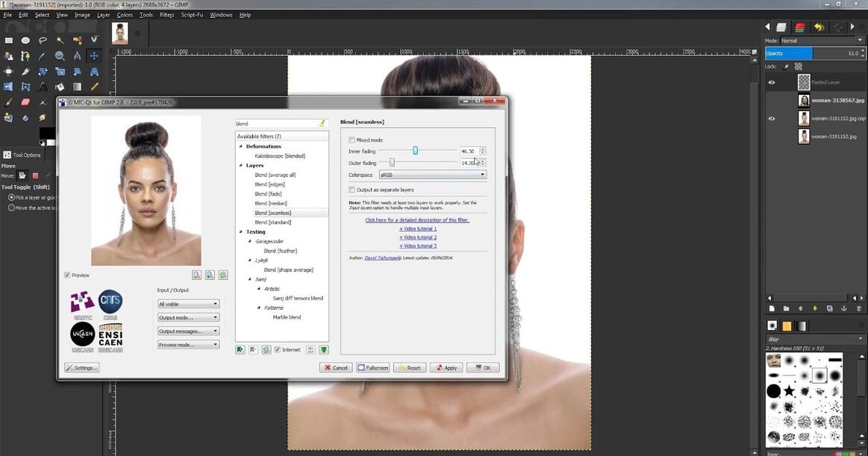Hide woman-3191152.jpg copy layer eye icon
Image resolution: width=868 pixels, height=456 pixels.
772,119
